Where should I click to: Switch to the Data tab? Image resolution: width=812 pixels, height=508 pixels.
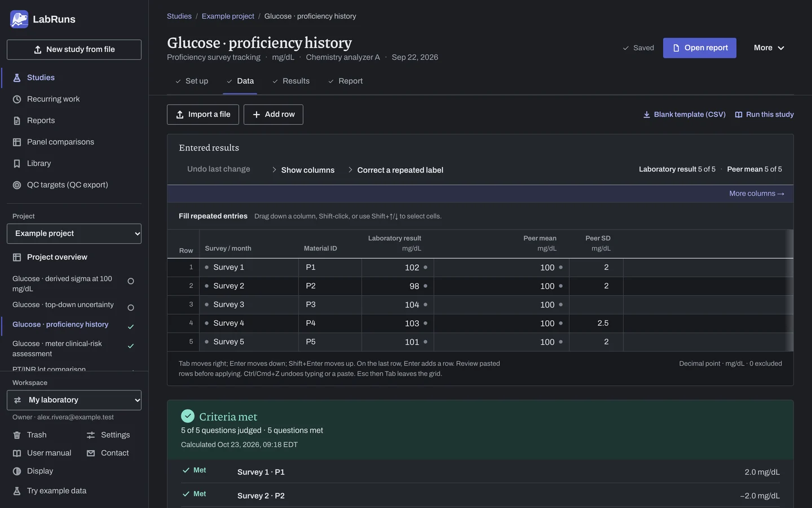240,81
